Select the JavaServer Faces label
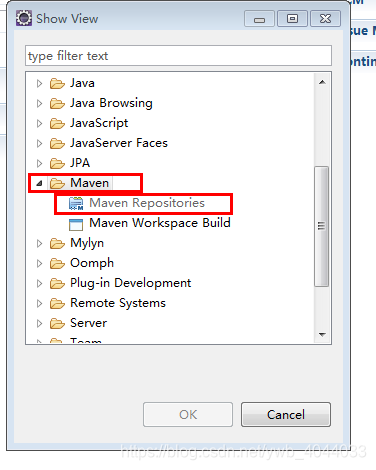Viewport: 376px width, 470px height. click(x=119, y=143)
